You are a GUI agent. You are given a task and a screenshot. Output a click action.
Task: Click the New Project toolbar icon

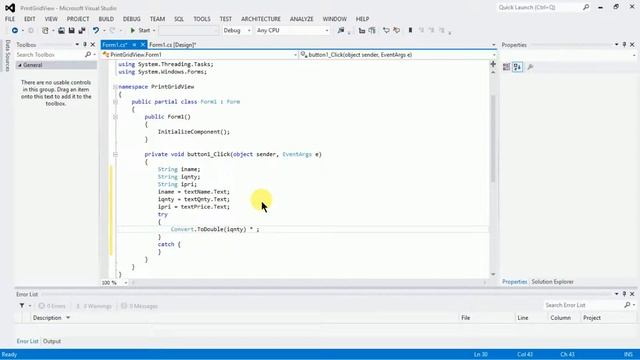pyautogui.click(x=45, y=31)
